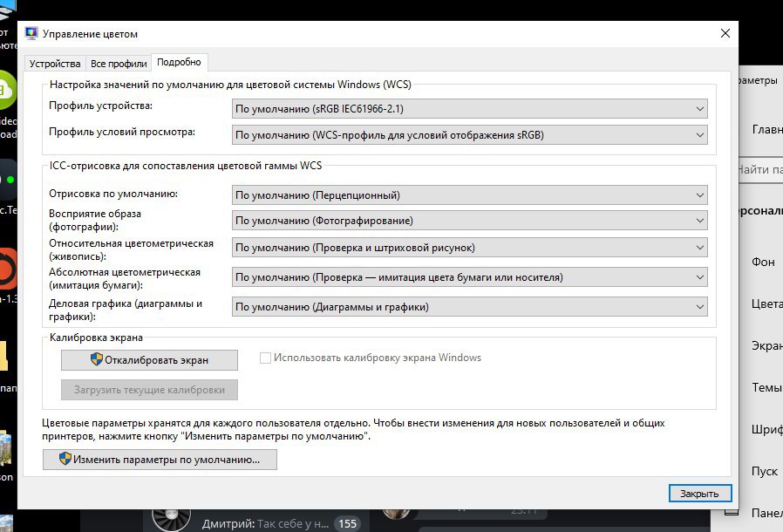The height and width of the screenshot is (532, 783).
Task: Open the Абсолютная цветометрическая dropdown
Action: [x=469, y=276]
